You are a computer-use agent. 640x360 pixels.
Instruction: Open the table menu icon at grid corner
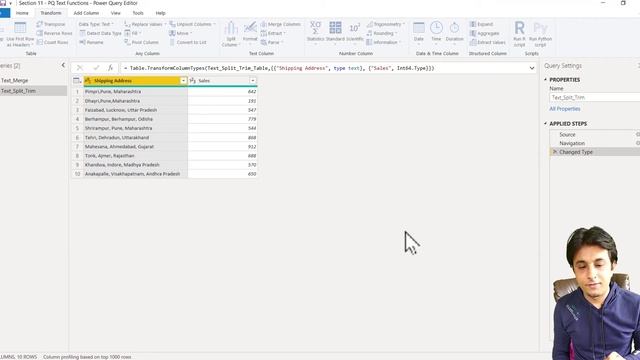click(77, 81)
